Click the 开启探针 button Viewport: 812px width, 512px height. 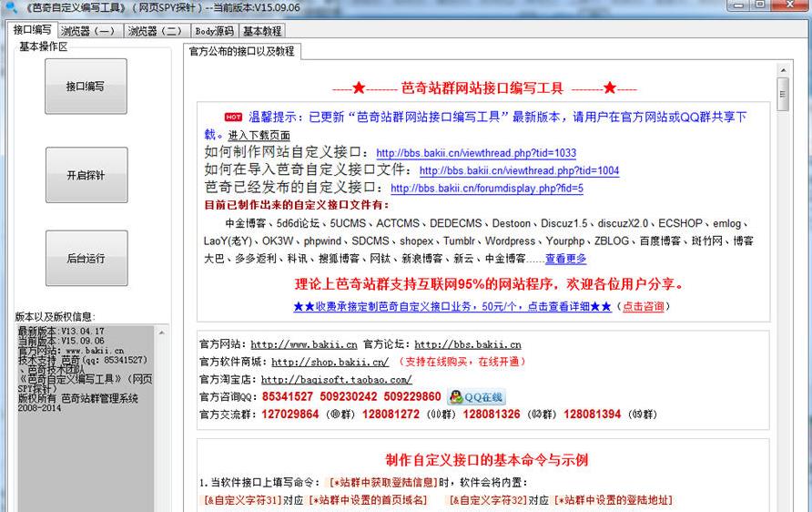point(86,175)
